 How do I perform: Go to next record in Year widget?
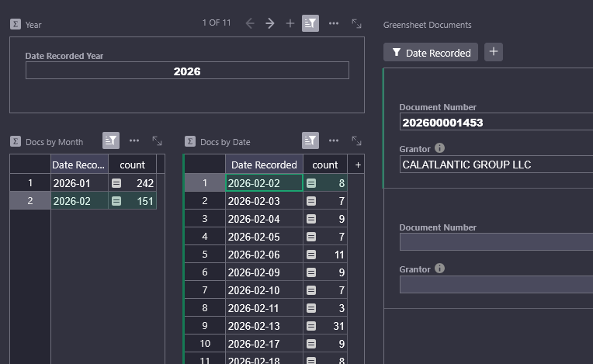[x=270, y=23]
